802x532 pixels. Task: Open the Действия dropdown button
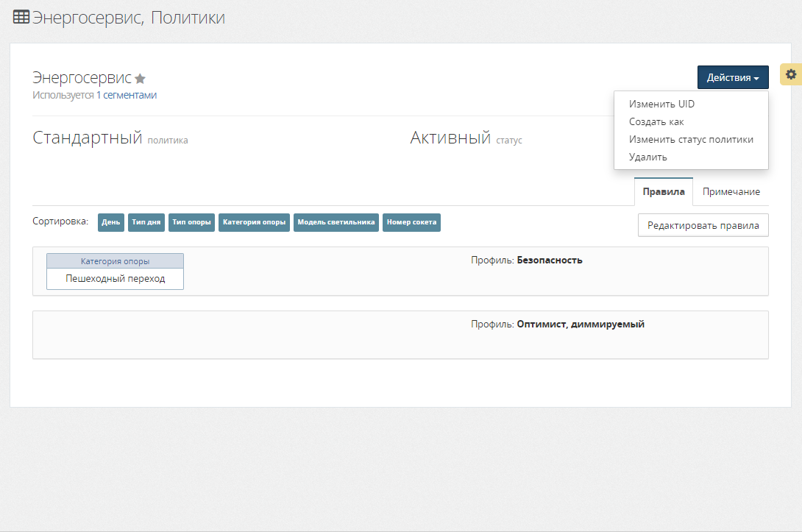coord(732,77)
